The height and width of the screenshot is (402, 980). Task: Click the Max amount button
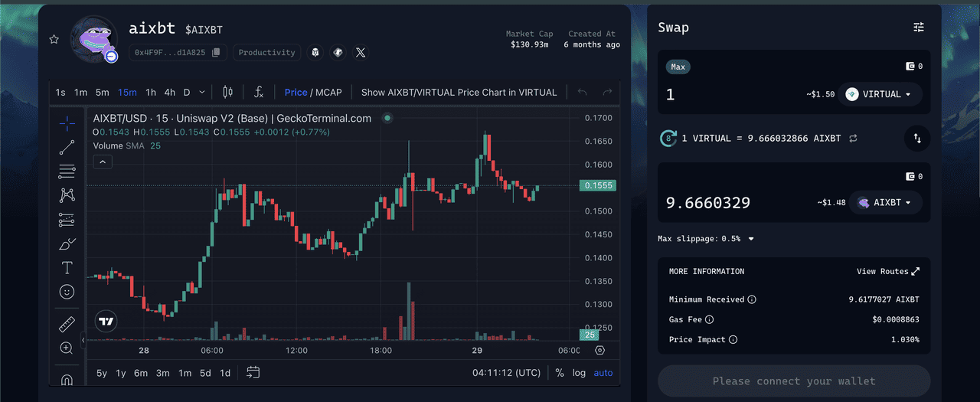[x=678, y=67]
